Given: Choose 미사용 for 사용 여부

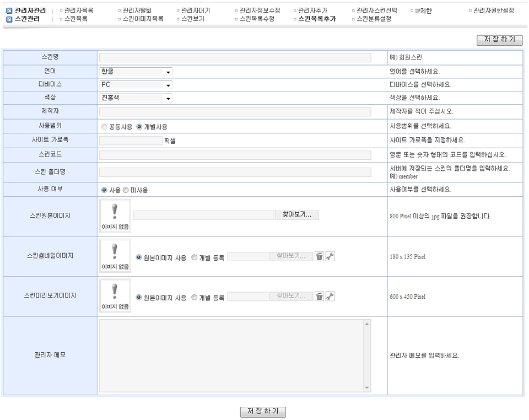Looking at the screenshot, I should 126,190.
